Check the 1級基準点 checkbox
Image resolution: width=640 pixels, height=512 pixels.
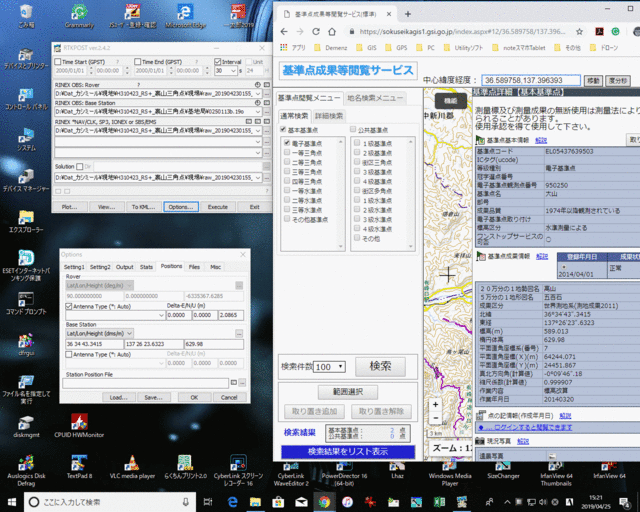coord(357,143)
